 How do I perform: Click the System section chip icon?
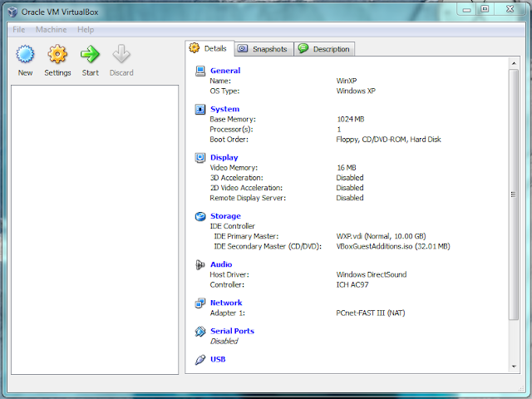click(x=200, y=109)
